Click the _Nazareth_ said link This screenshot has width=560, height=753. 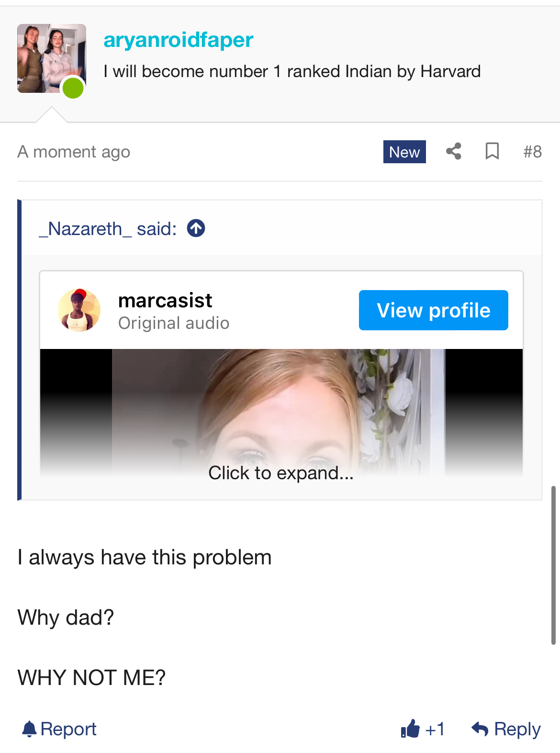click(108, 229)
